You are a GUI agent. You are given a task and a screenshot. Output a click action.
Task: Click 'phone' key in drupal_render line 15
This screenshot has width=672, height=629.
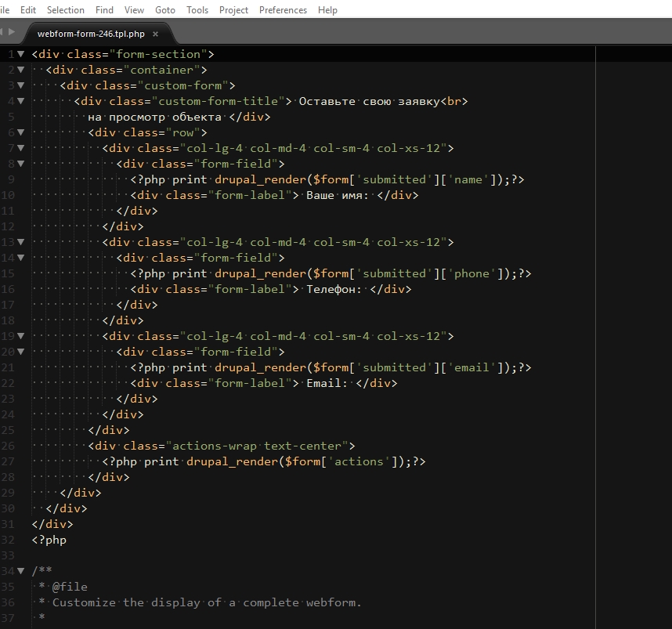471,273
